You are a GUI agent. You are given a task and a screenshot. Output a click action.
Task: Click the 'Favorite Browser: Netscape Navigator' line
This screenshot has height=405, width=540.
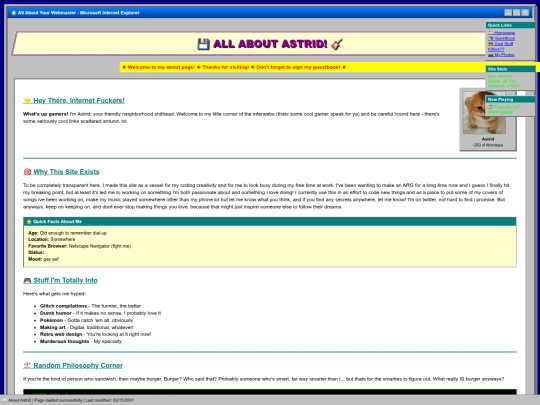coord(80,246)
